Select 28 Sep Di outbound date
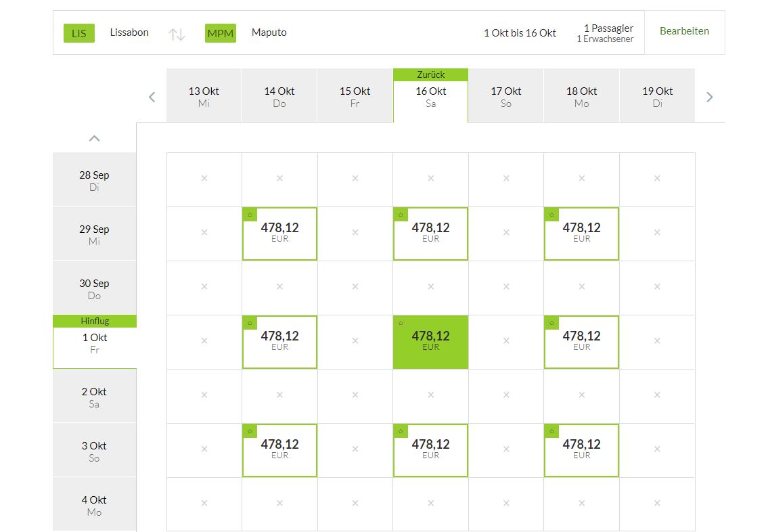The image size is (768, 532). (95, 179)
